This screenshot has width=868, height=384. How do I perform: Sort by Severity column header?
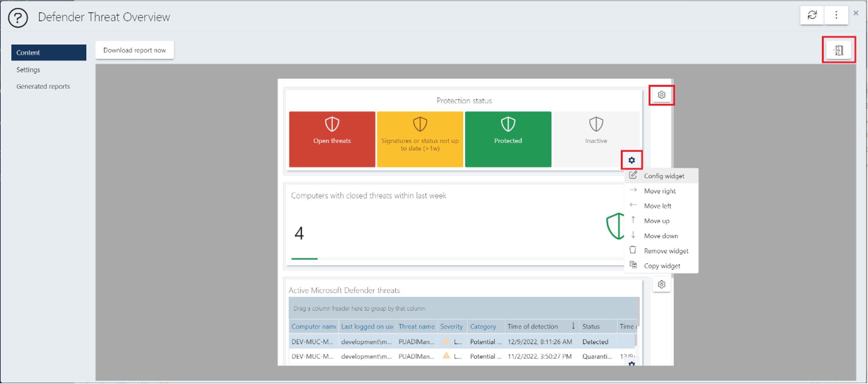tap(451, 327)
